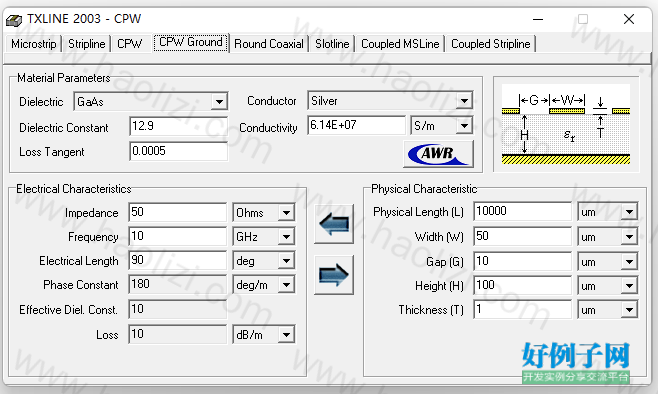
Task: Open the Frequency GHz unit dropdown
Action: tap(287, 237)
